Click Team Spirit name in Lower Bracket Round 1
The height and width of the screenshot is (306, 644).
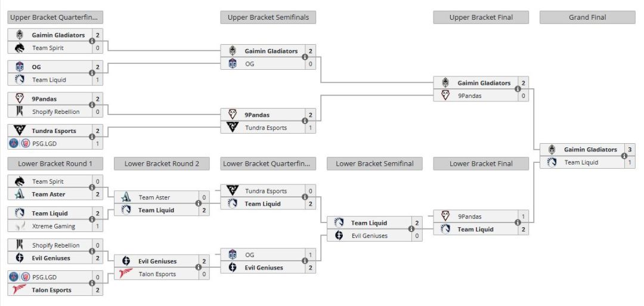(x=48, y=182)
